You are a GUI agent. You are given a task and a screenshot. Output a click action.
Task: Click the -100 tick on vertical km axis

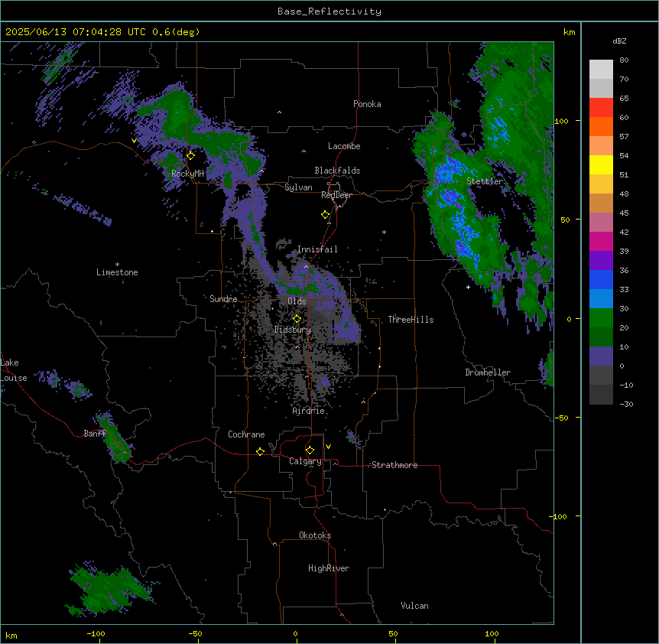point(559,516)
